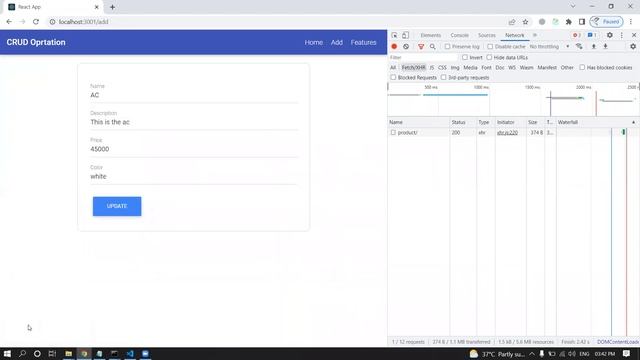Share this page from the address bar
Image resolution: width=640 pixels, height=360 pixels.
[512, 22]
